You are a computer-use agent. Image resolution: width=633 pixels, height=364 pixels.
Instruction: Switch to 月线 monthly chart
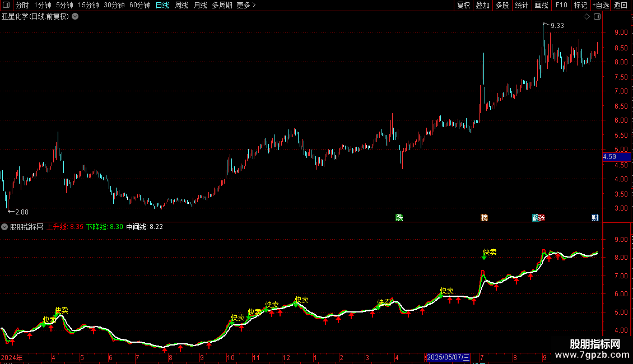tap(200, 5)
